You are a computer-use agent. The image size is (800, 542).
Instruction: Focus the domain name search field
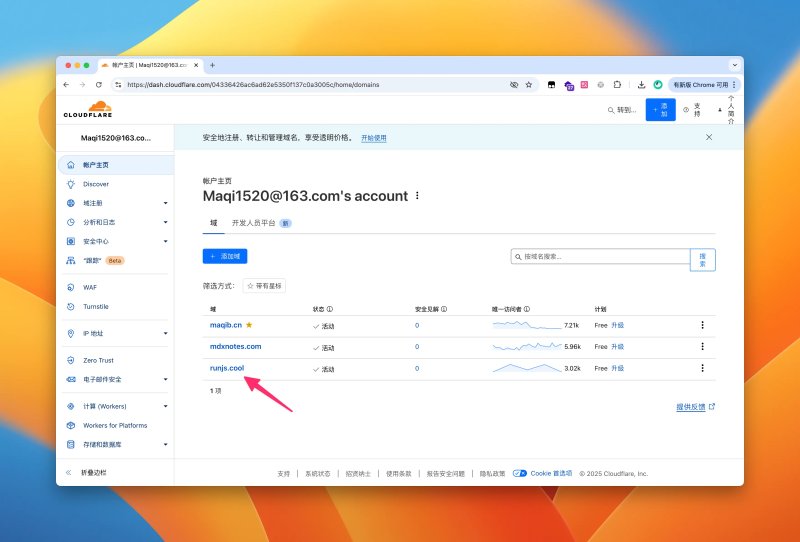pyautogui.click(x=601, y=257)
